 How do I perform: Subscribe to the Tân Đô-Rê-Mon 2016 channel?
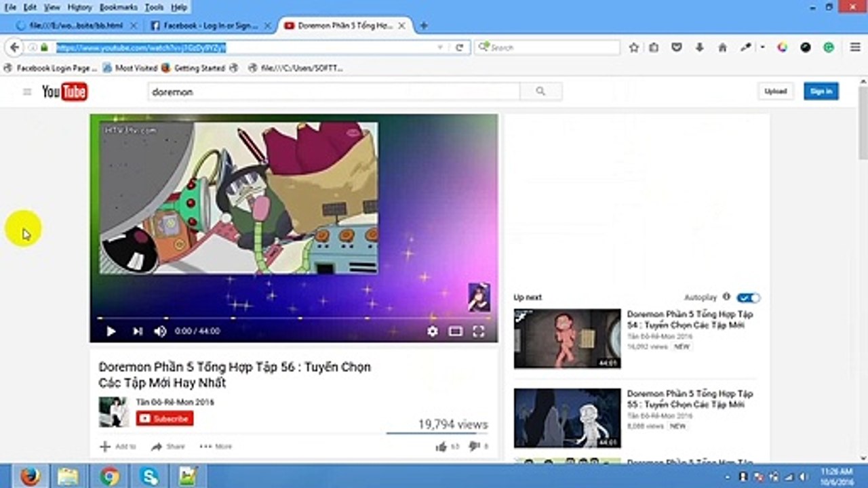165,419
